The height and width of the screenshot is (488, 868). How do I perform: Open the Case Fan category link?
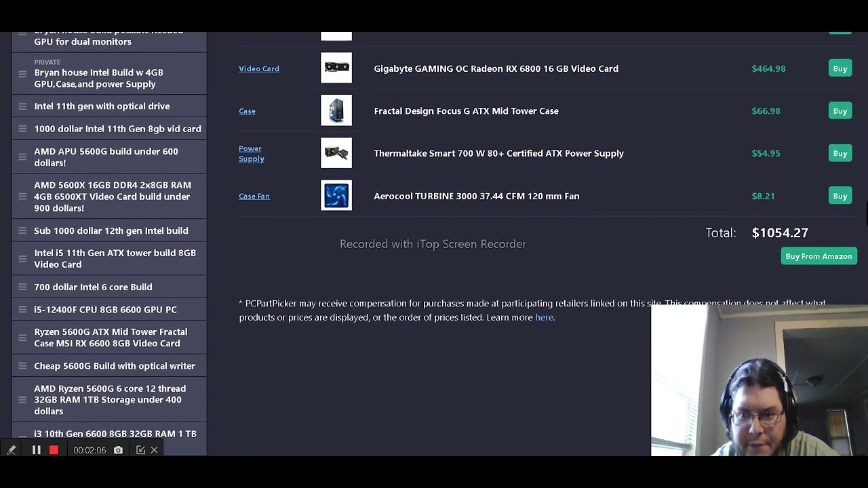click(x=254, y=196)
